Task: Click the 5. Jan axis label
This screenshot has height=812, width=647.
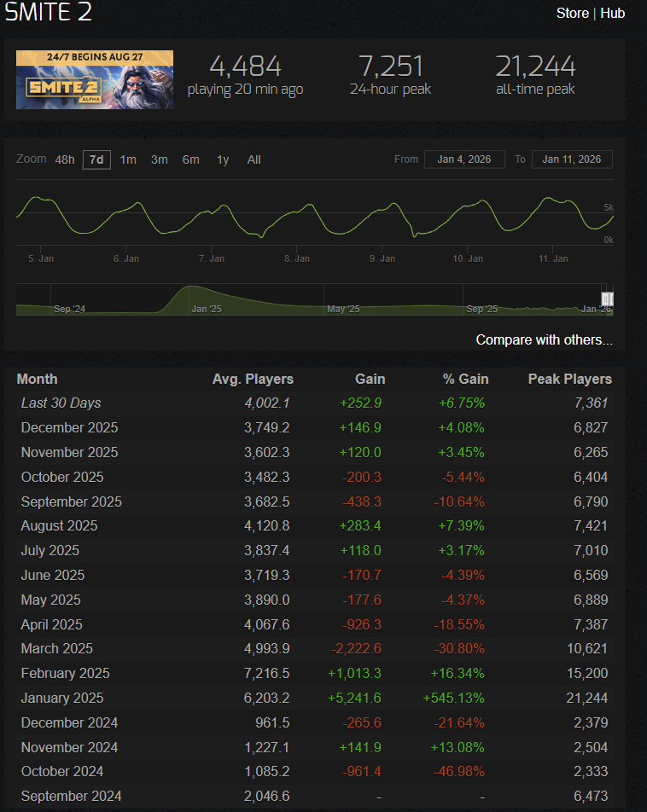Action: click(41, 258)
